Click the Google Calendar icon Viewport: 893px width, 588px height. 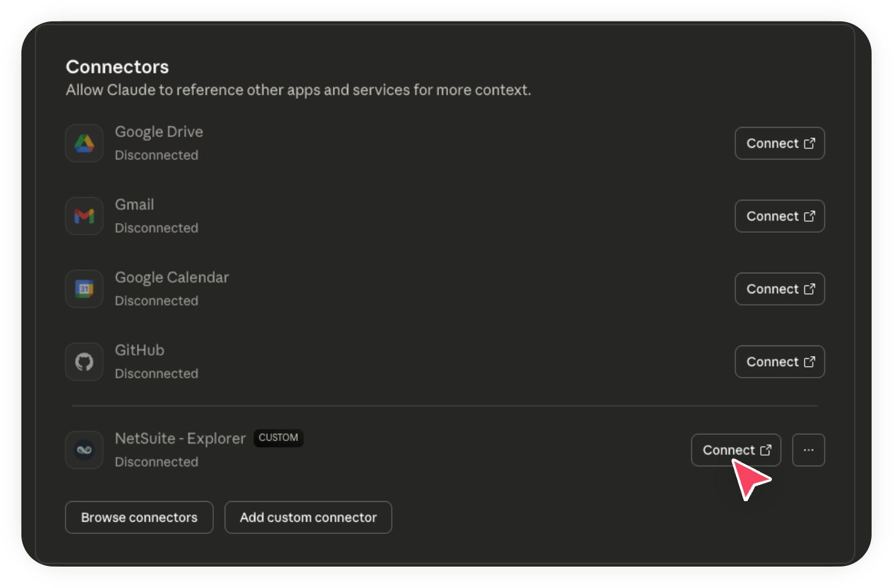pos(84,289)
